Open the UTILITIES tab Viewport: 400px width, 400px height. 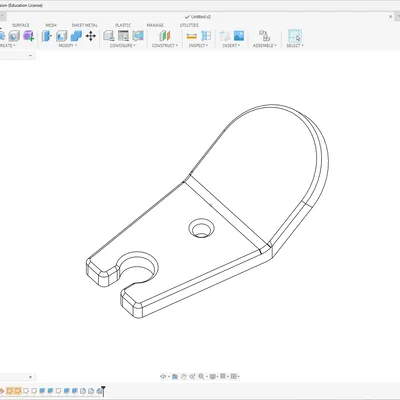(x=189, y=25)
